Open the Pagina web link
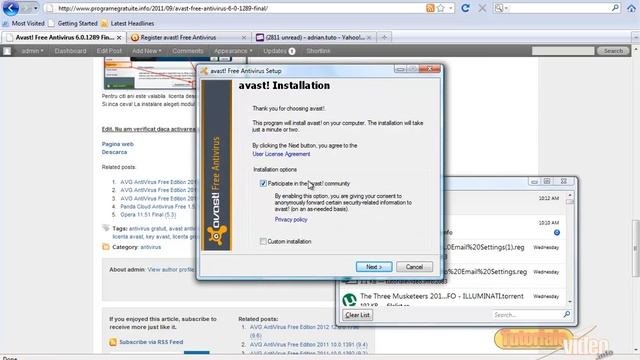This screenshot has width=640, height=360. point(118,144)
